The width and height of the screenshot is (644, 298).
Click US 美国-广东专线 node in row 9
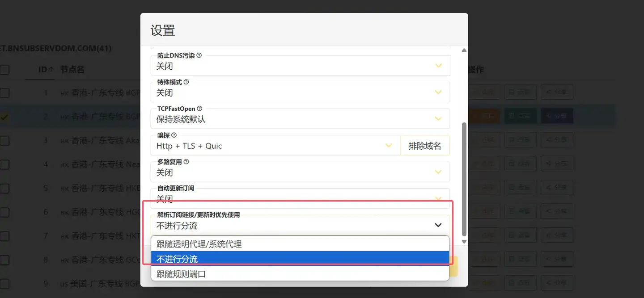100,283
